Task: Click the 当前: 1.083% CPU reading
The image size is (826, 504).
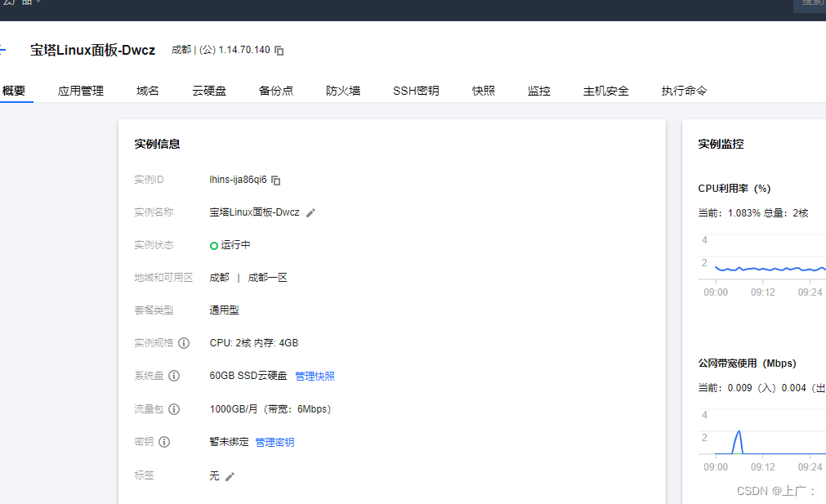Action: click(729, 213)
